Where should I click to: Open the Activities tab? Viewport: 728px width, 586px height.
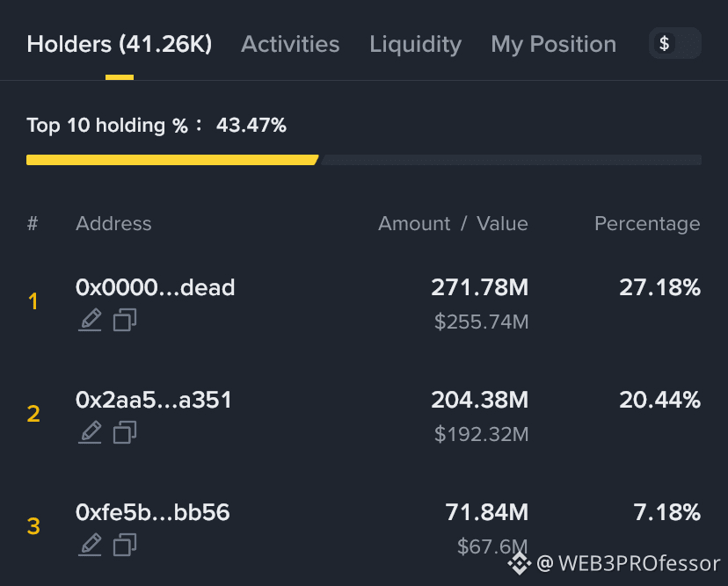pyautogui.click(x=290, y=44)
